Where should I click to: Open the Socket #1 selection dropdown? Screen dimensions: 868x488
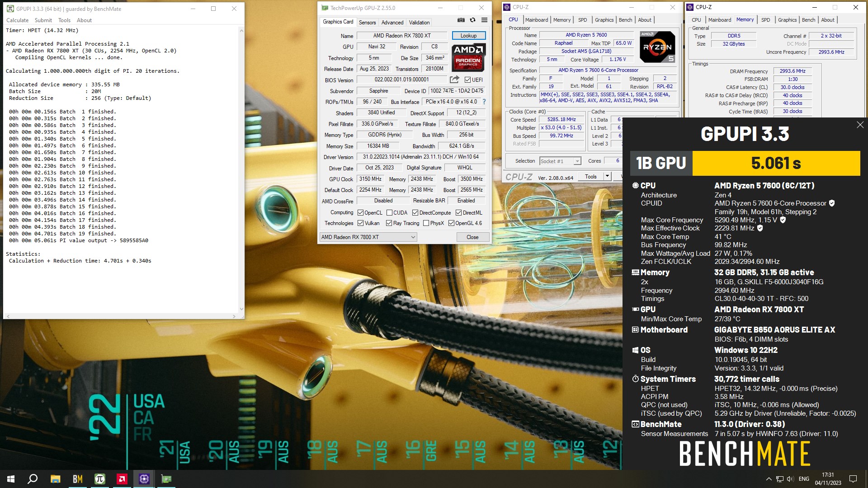560,161
